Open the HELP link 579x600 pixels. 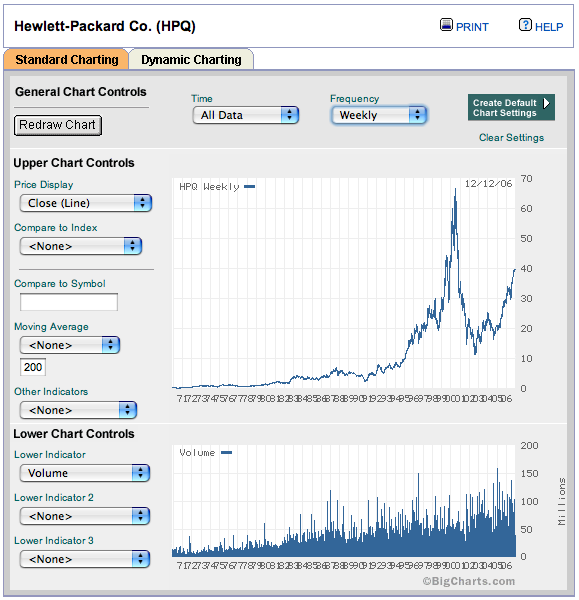tap(549, 27)
